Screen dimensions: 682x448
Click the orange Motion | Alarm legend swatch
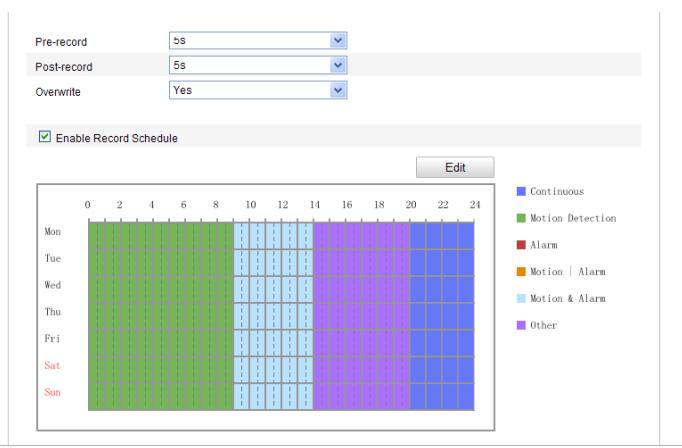(x=521, y=271)
